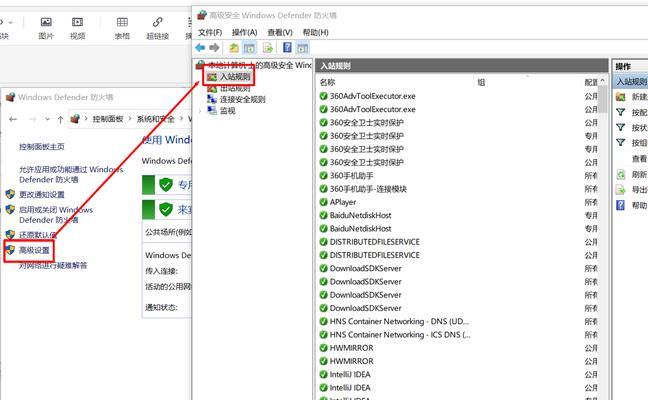Open the 文件(F) menu
This screenshot has width=648, height=400.
(x=210, y=32)
